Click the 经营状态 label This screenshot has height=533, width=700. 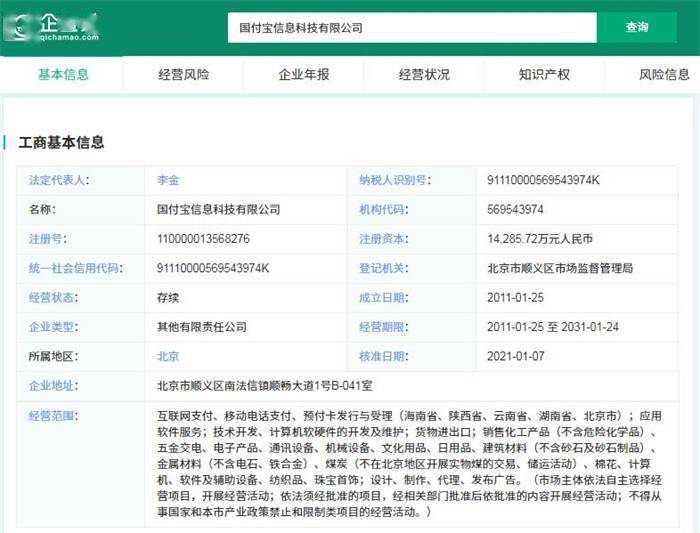point(53,297)
